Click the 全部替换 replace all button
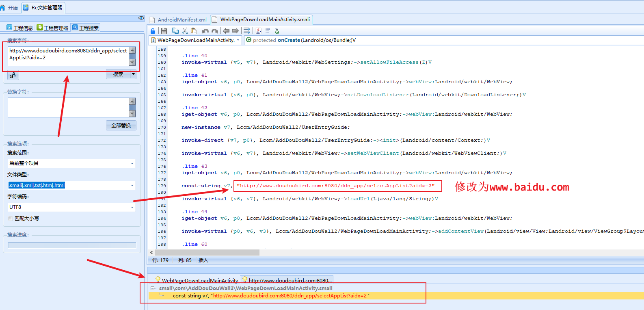This screenshot has width=644, height=310. click(x=121, y=125)
